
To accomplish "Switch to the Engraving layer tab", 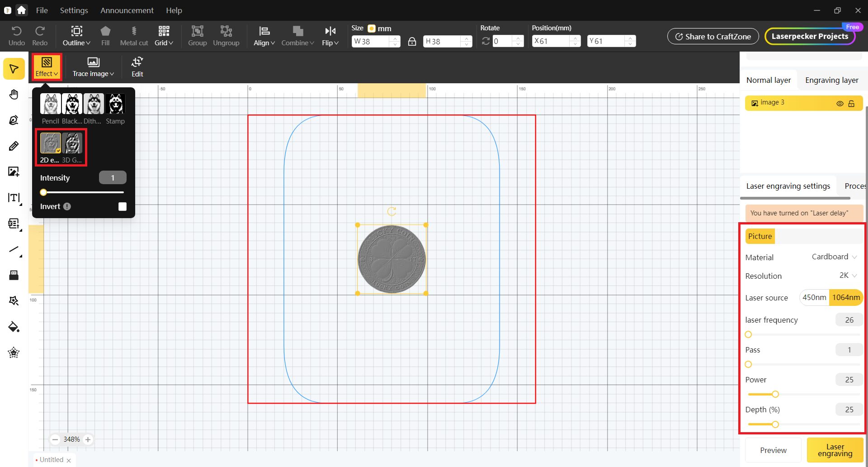I will pyautogui.click(x=831, y=80).
